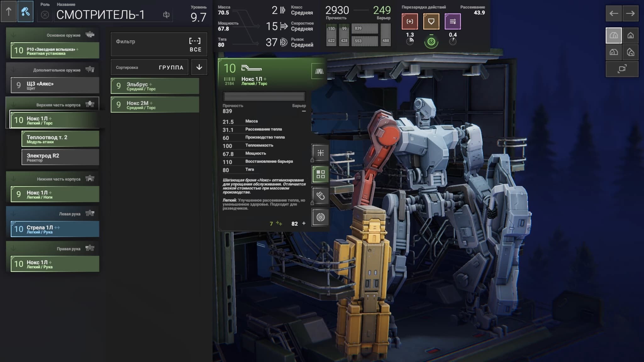Screen dimensions: 644x362
Task: Click the circular target icon in part panel
Action: pyautogui.click(x=320, y=217)
